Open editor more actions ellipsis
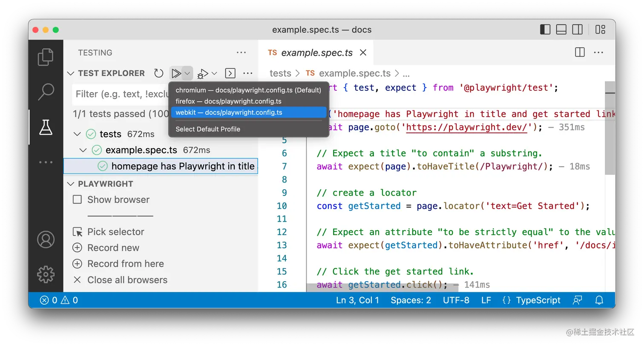644x346 pixels. pyautogui.click(x=598, y=52)
